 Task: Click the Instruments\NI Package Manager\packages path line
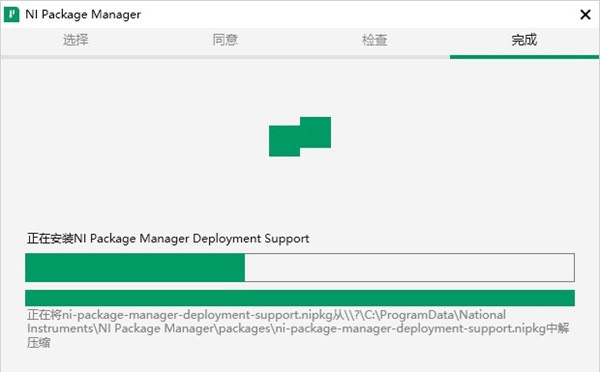298,328
